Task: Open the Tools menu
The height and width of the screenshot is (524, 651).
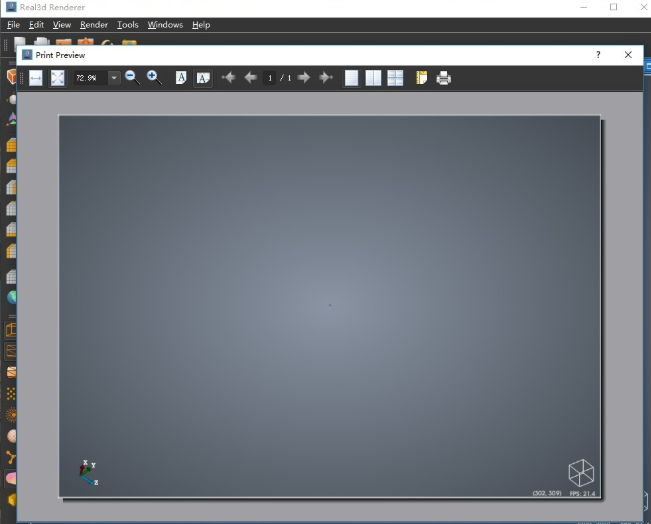Action: pos(127,25)
